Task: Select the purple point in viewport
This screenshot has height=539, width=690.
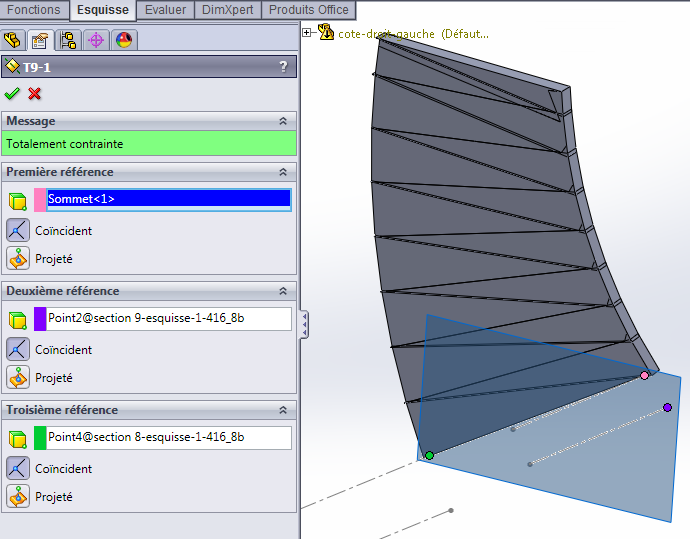Action: [668, 407]
